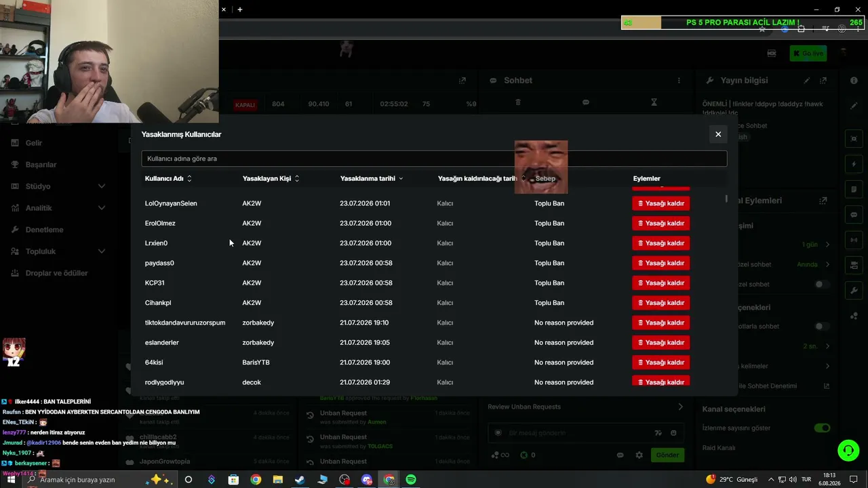The image size is (868, 488).
Task: Open Stüdyo section in the sidebar
Action: pyautogui.click(x=38, y=186)
